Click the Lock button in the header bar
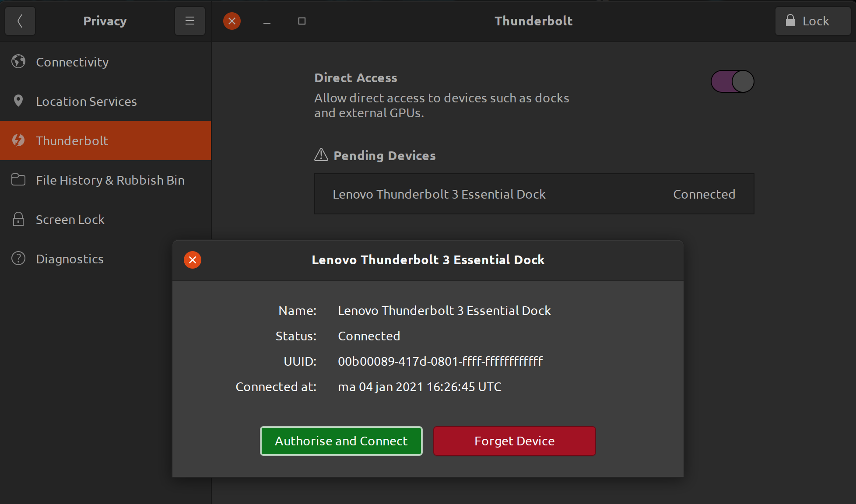Viewport: 856px width, 504px height. (x=813, y=21)
